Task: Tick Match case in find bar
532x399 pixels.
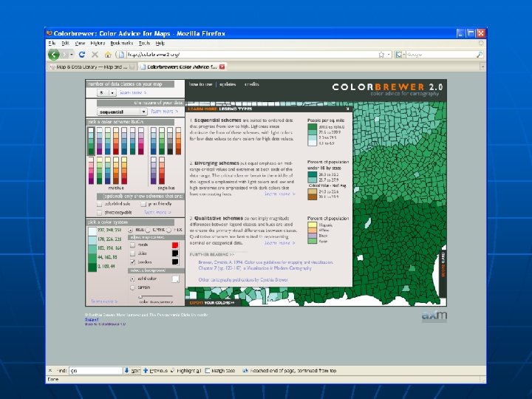Action: 208,370
